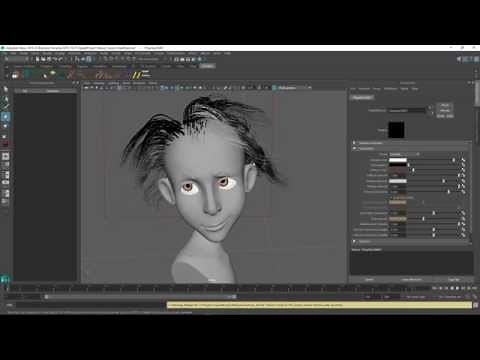Open the main Help menu

[227, 53]
